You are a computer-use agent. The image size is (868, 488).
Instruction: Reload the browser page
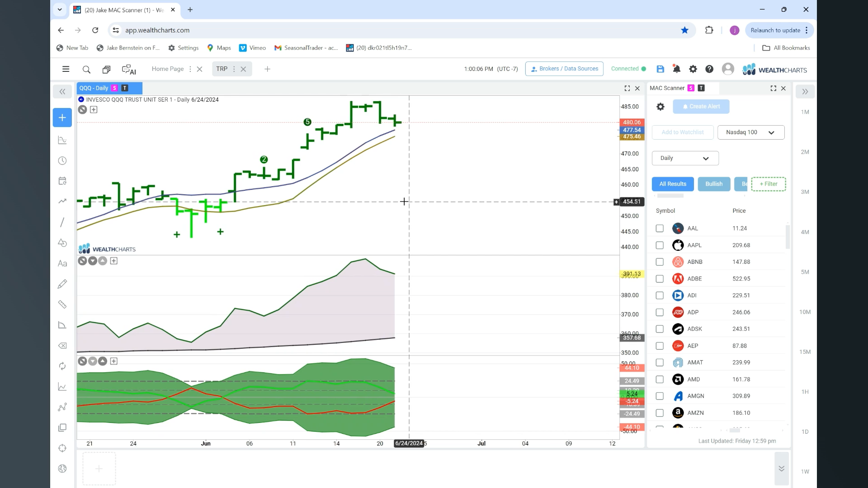click(95, 30)
